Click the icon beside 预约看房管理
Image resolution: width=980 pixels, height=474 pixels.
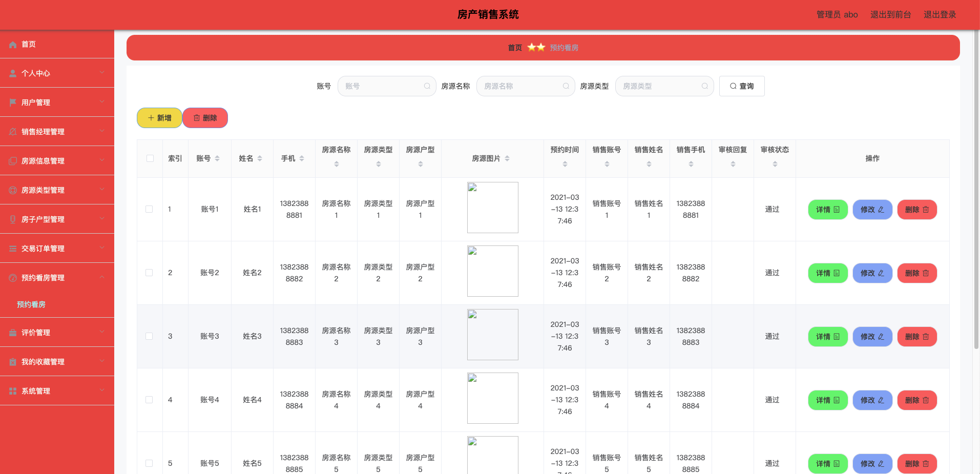[x=13, y=278]
